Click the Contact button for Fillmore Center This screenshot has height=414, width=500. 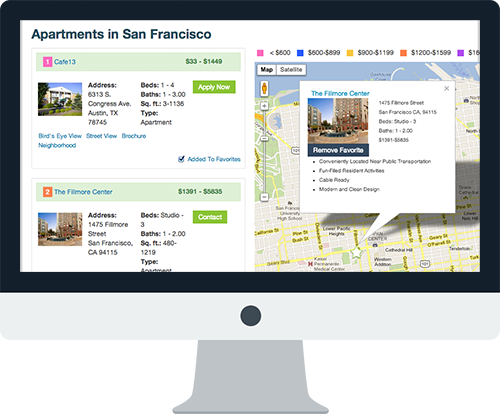(210, 217)
